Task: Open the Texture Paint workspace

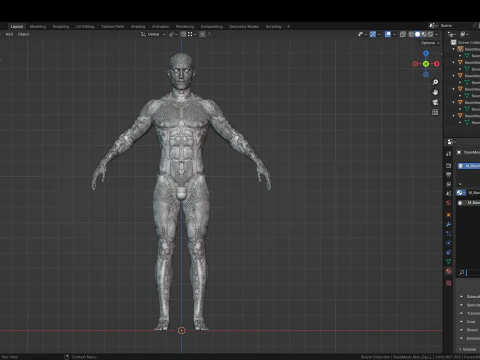Action: 112,26
